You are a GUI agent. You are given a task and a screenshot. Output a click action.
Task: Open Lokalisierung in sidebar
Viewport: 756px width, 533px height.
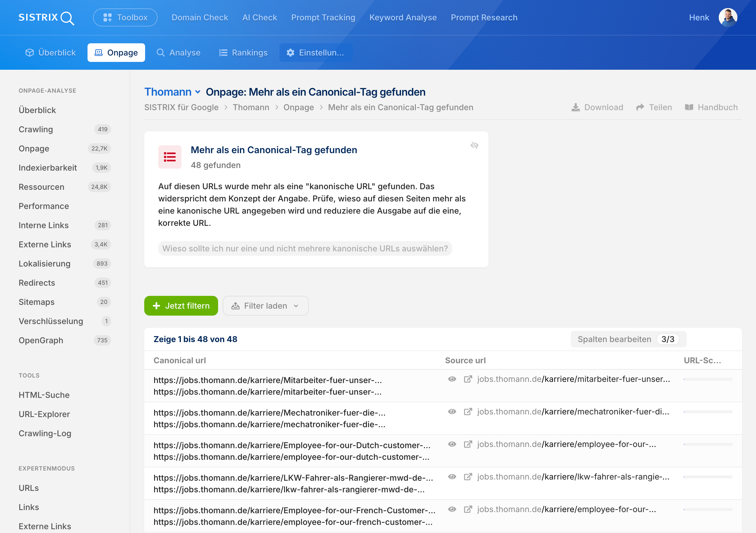click(x=65, y=264)
